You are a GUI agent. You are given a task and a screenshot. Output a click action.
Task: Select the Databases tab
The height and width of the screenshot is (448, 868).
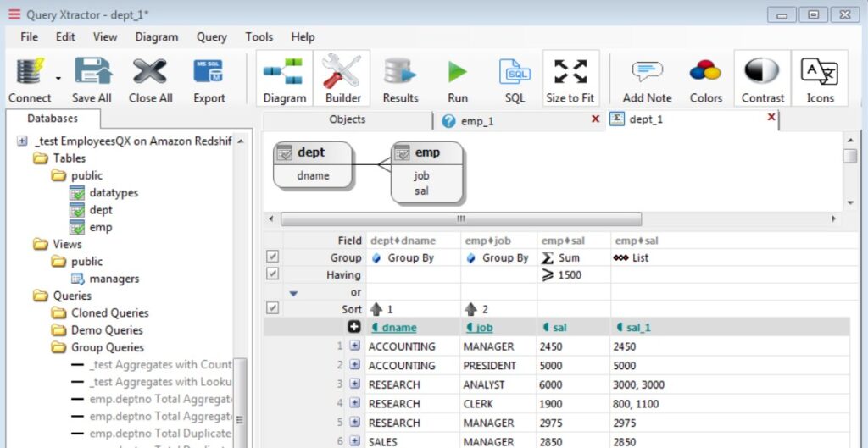tap(53, 119)
